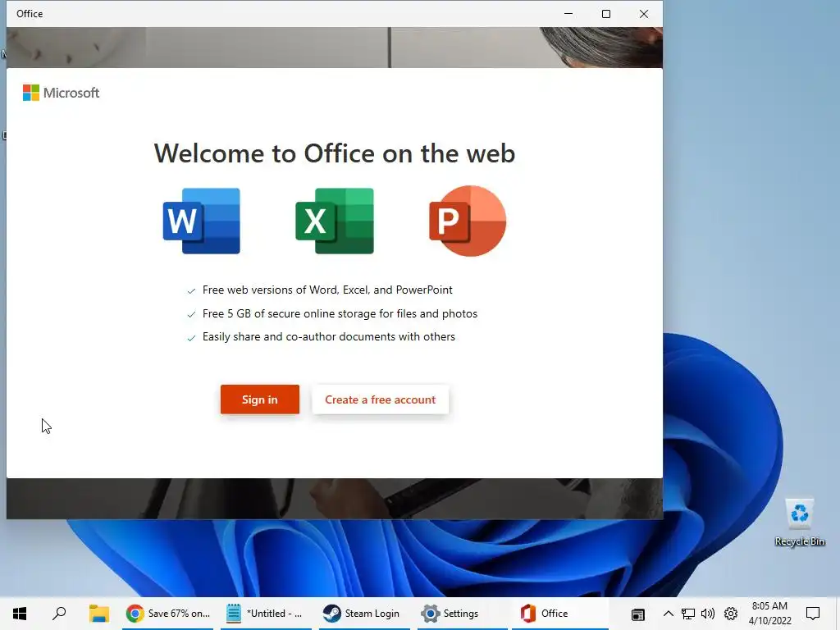This screenshot has height=630, width=840.
Task: Click Office taskbar button
Action: coord(559,614)
